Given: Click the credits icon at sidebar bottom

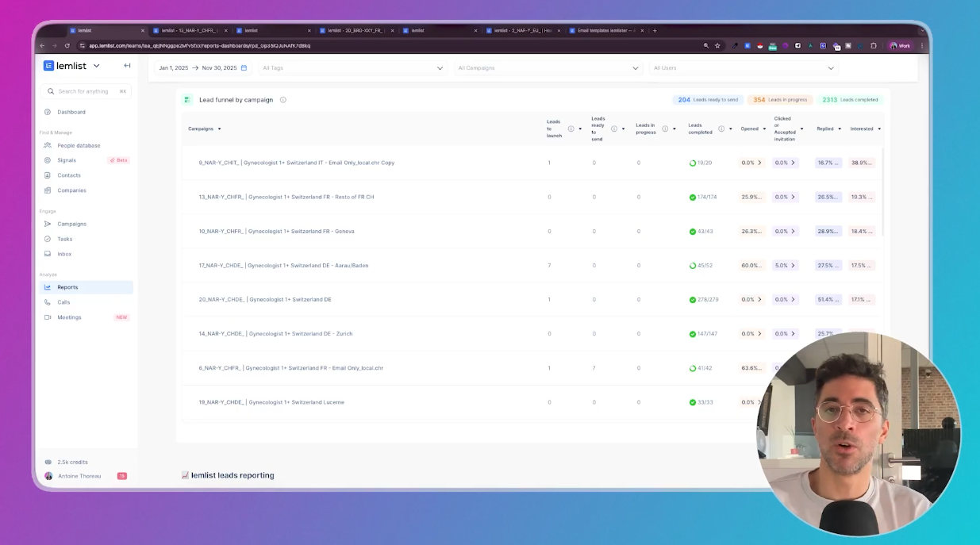Looking at the screenshot, I should pyautogui.click(x=48, y=462).
